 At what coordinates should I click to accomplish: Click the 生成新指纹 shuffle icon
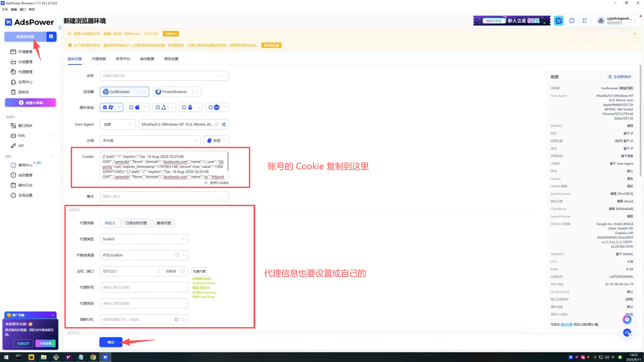[x=609, y=77]
